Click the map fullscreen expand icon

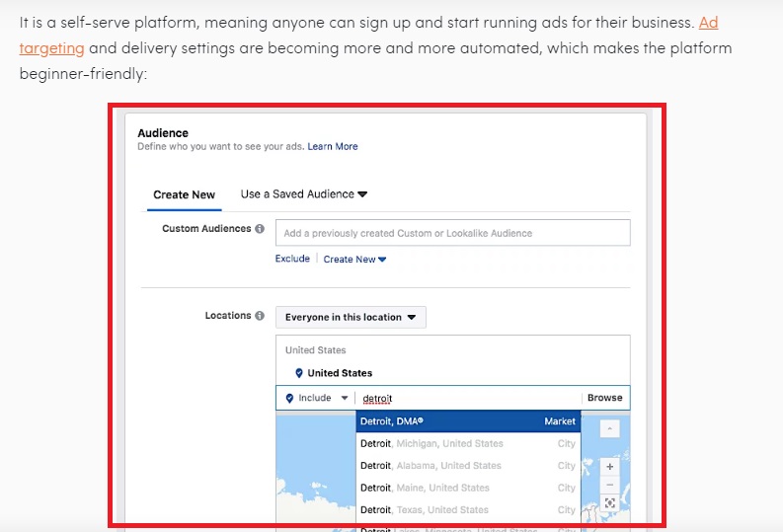click(x=609, y=503)
